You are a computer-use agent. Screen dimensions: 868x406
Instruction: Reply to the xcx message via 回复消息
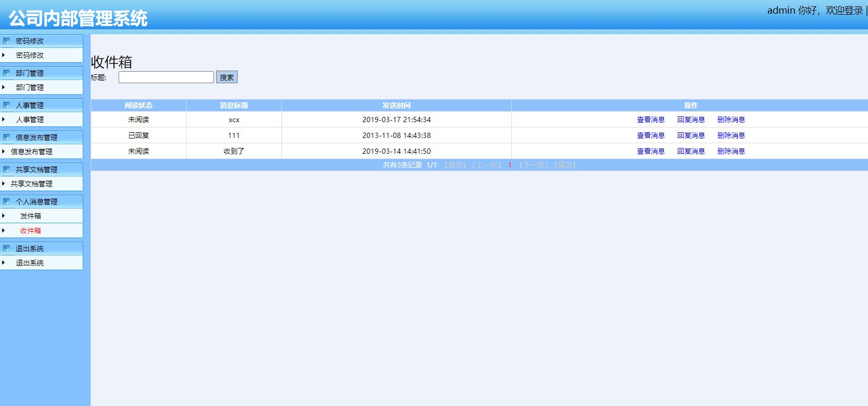pyautogui.click(x=691, y=120)
